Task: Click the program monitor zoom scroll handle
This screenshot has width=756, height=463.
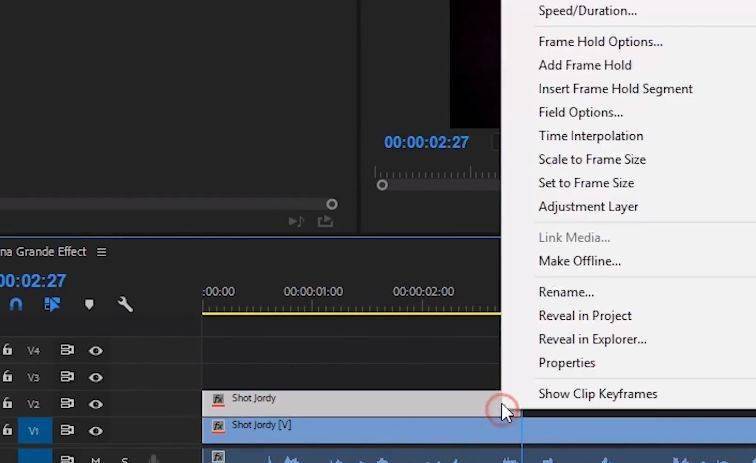Action: pos(382,185)
